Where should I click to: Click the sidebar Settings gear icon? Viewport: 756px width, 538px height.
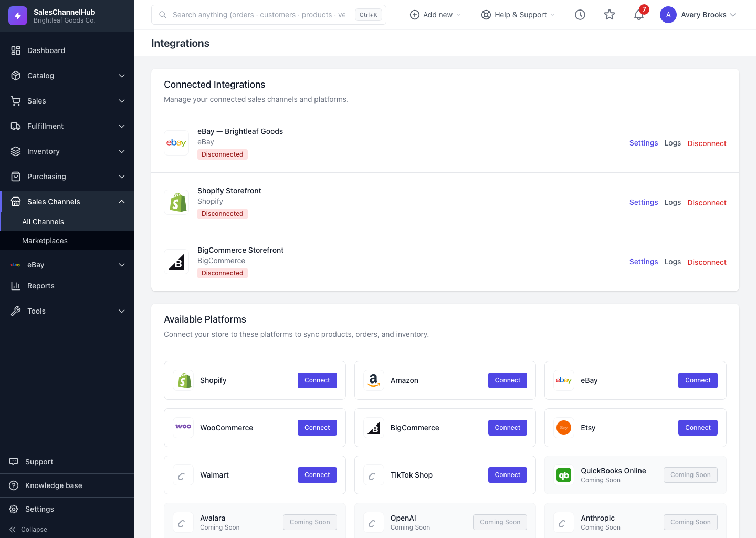(14, 509)
